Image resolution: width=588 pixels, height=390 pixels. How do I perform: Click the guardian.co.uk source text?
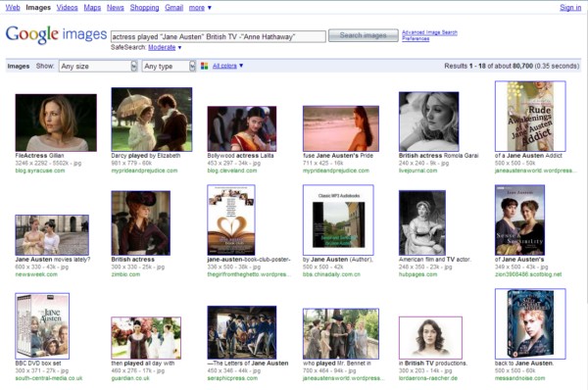130,378
